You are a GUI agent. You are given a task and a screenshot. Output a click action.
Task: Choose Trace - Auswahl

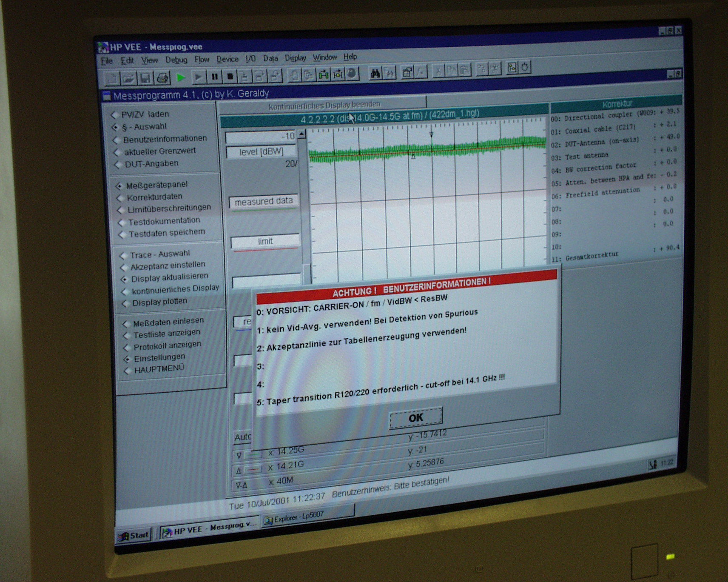[x=155, y=254]
